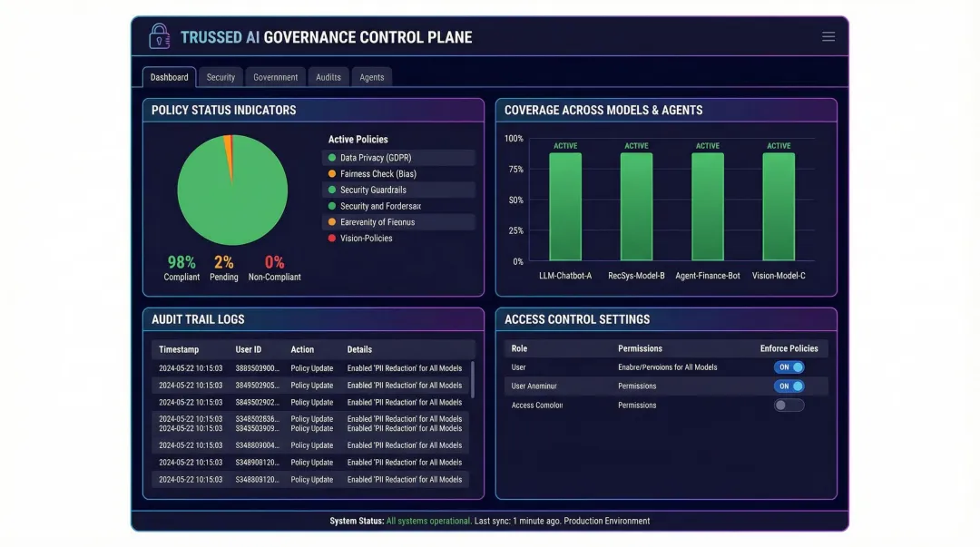Click the padlock logo icon

point(160,36)
